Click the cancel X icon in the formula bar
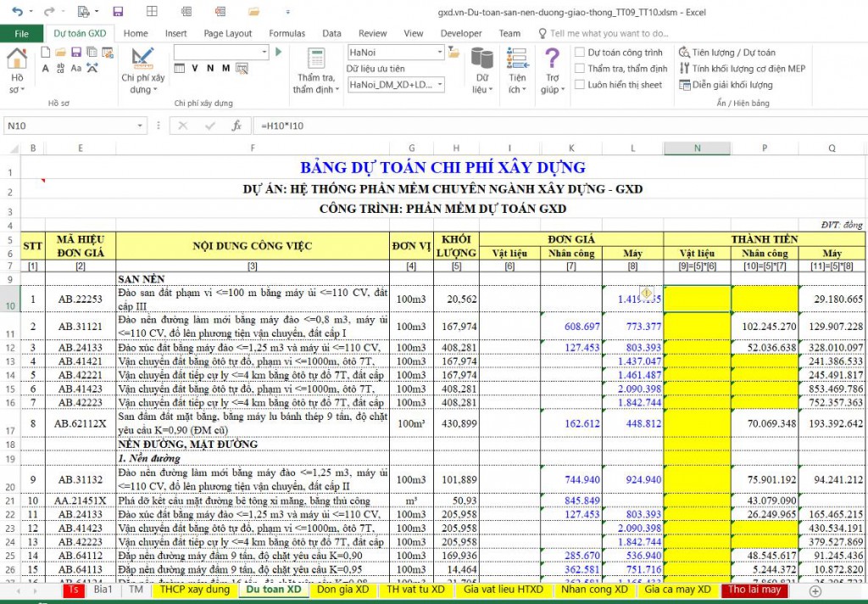This screenshot has height=604, width=868. (183, 126)
